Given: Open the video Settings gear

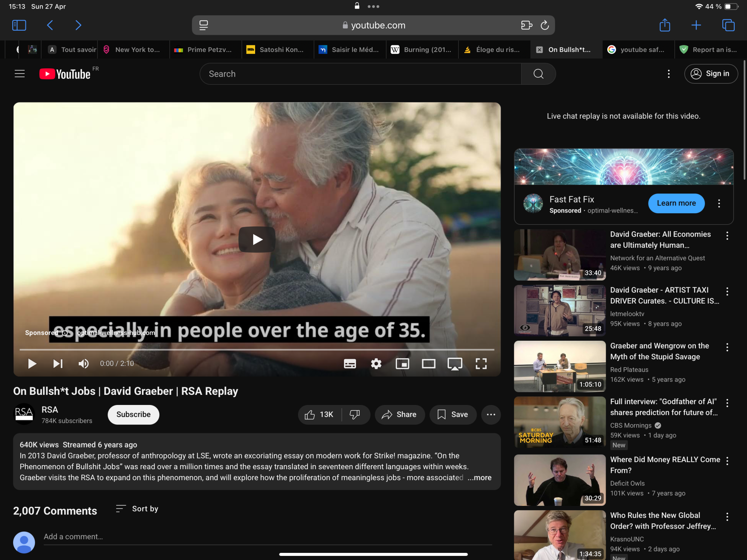Looking at the screenshot, I should click(376, 363).
